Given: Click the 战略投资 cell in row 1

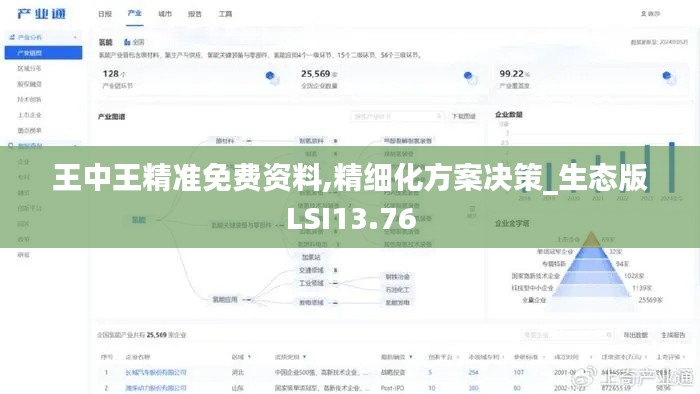Looking at the screenshot, I should click(x=393, y=372).
